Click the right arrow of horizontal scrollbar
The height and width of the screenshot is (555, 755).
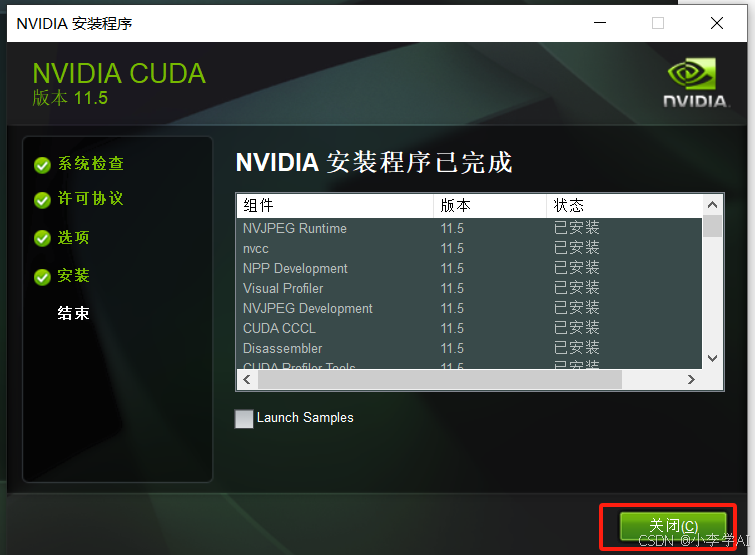[691, 380]
